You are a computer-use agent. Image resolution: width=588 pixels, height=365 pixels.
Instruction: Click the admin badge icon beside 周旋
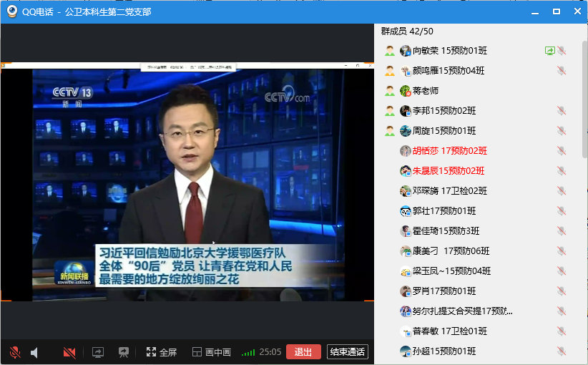[x=390, y=131]
